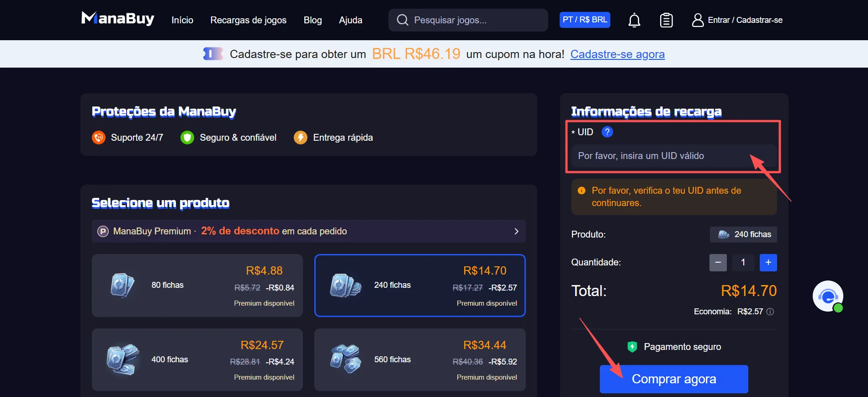Decrease quantity with minus button
This screenshot has width=868, height=397.
718,262
